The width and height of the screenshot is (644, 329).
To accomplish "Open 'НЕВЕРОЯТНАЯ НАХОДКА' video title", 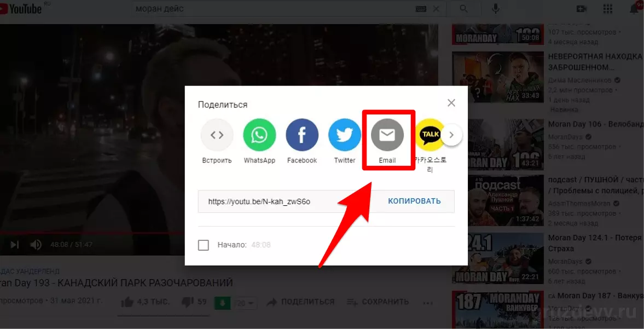I will coord(596,62).
